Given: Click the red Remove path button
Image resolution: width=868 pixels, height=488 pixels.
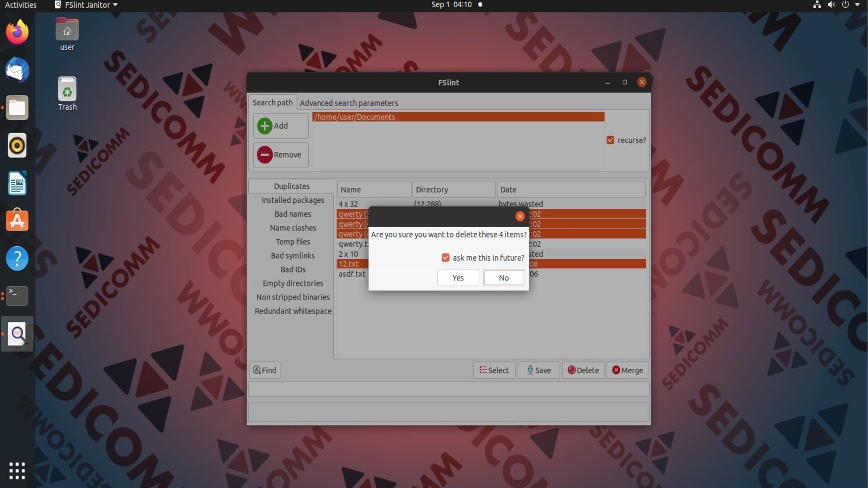Looking at the screenshot, I should [281, 155].
